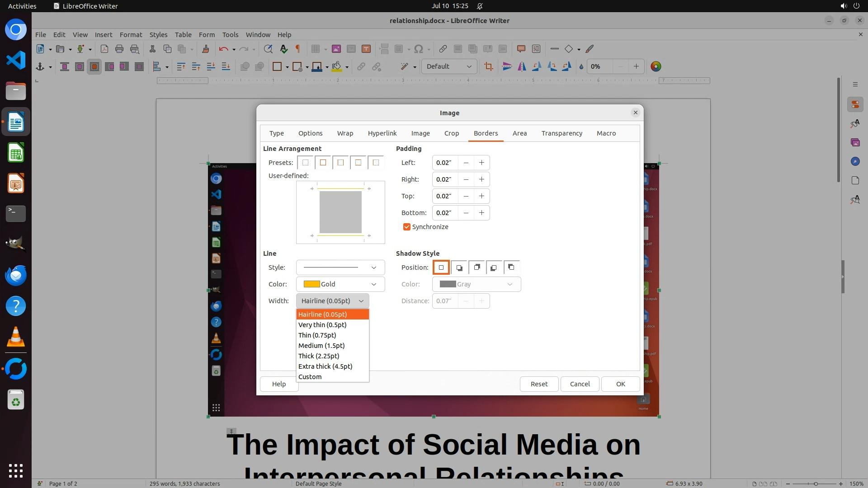Click the Export as PDF icon
The image size is (868, 488).
tap(104, 49)
